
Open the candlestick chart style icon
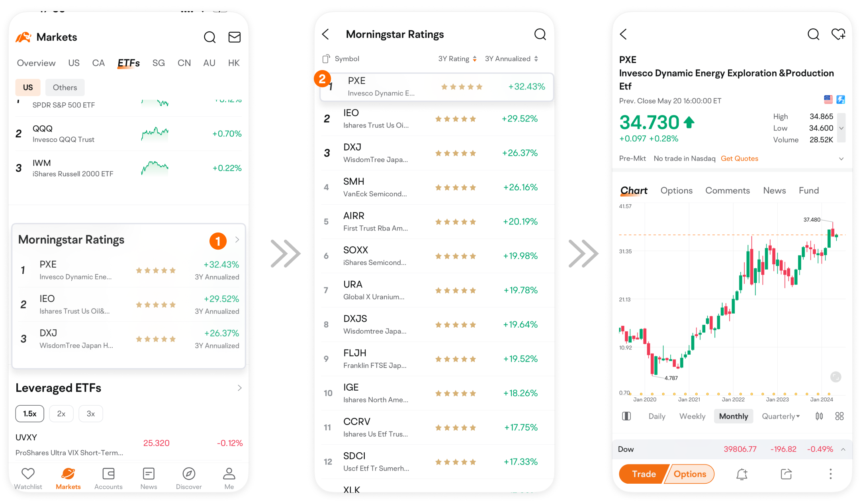[x=819, y=416]
